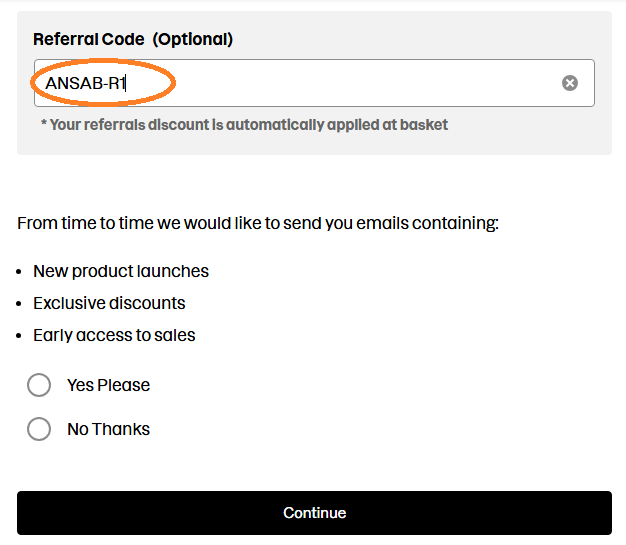Choose the No Thanks radio button
This screenshot has width=626, height=545.
point(39,429)
